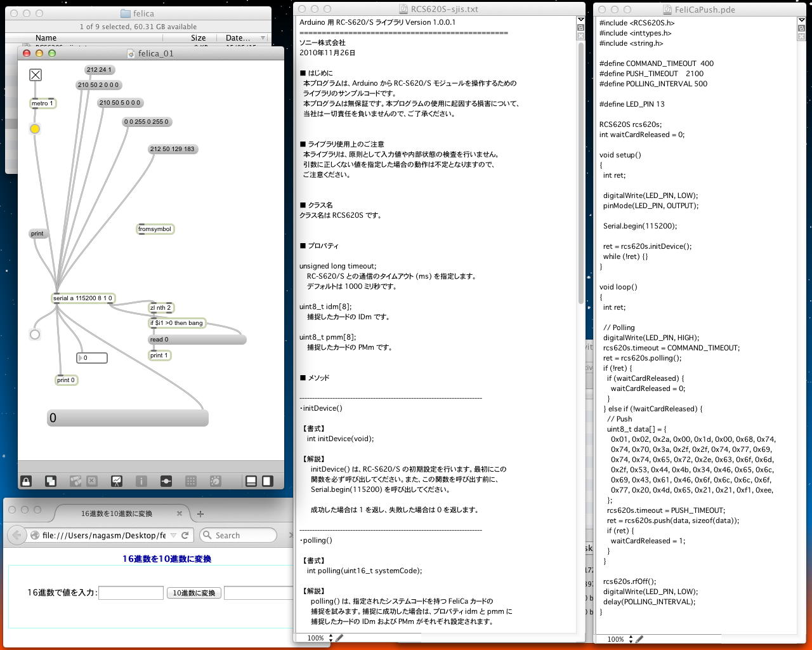Image resolution: width=812 pixels, height=650 pixels.
Task: Click the pencil icon in RCS620S-sjis.txt status bar
Action: 340,638
